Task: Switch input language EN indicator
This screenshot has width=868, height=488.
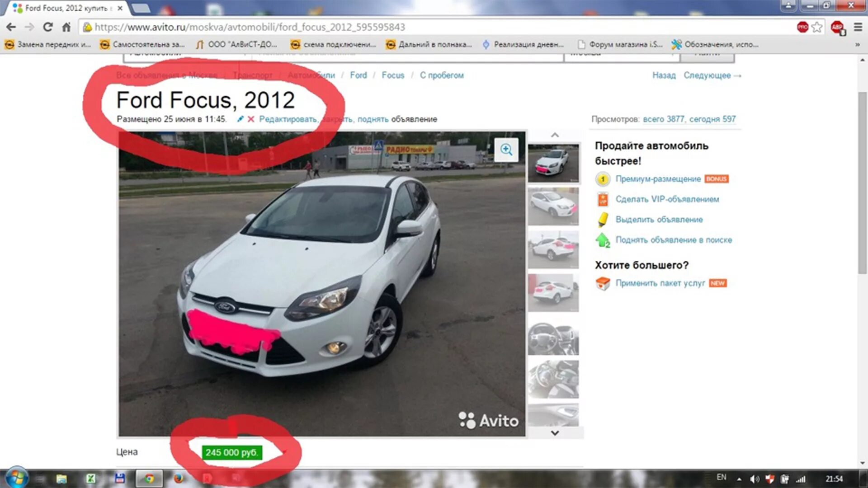Action: [x=722, y=478]
